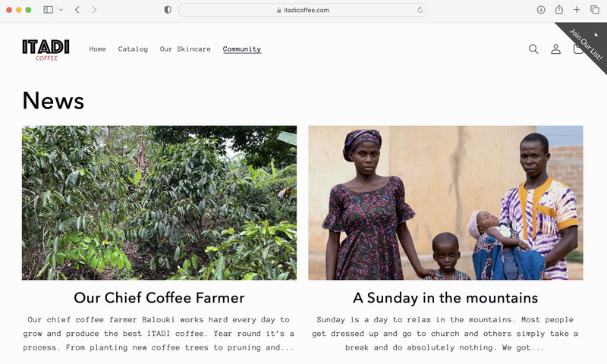Open the Share menu
Viewport: 607px width, 364px height.
559,10
